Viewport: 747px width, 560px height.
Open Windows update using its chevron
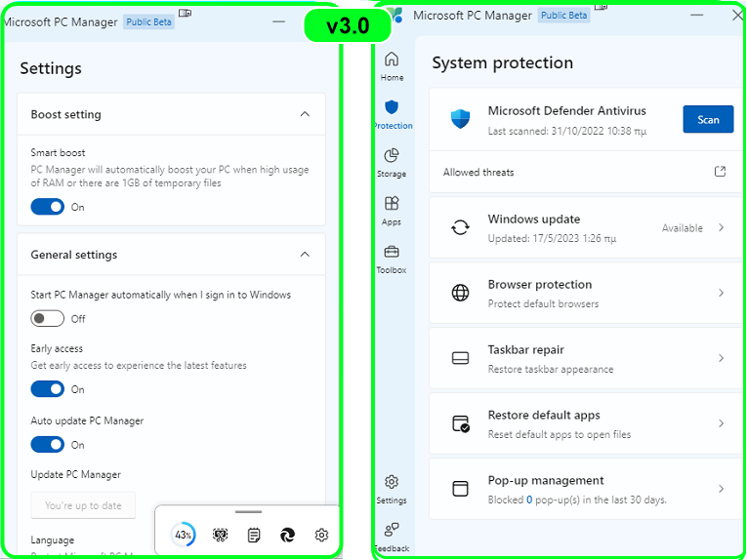click(x=722, y=227)
